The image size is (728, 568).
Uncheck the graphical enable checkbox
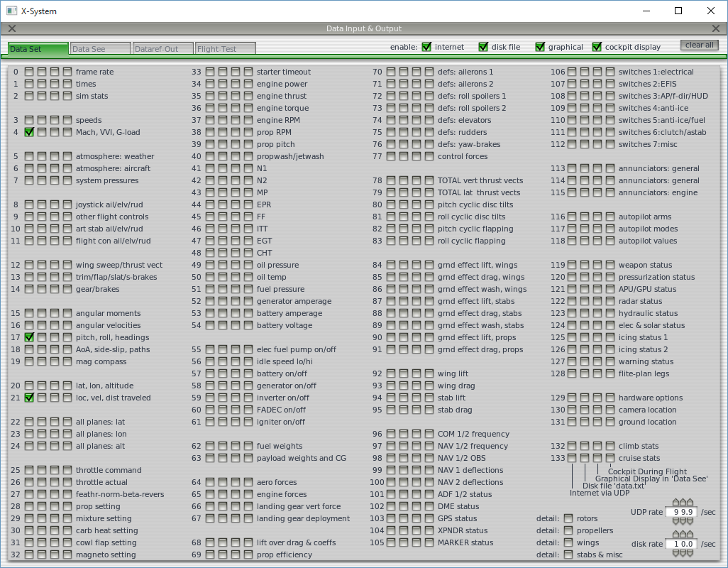tap(540, 47)
